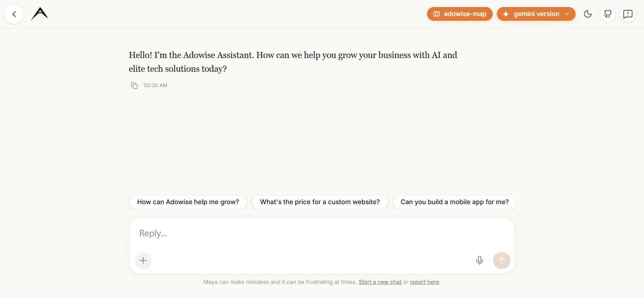The height and width of the screenshot is (298, 644).
Task: Copy the assistant message with copy icon
Action: pyautogui.click(x=134, y=85)
